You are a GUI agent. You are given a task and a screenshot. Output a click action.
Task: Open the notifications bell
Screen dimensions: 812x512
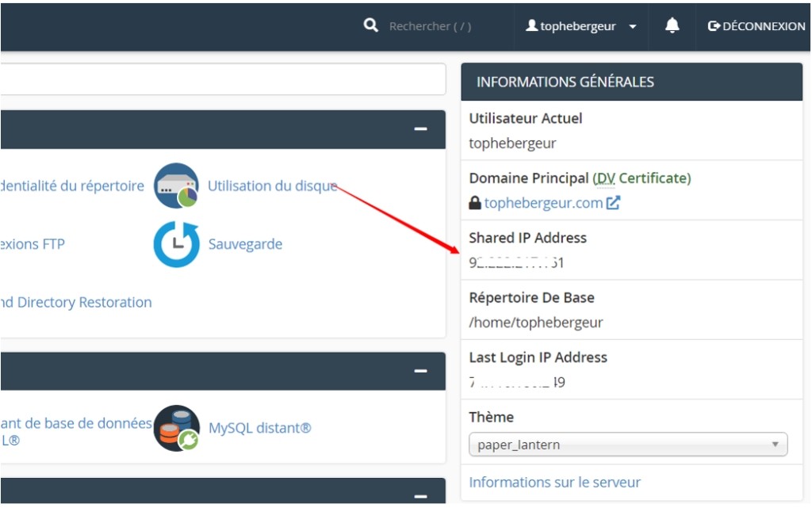[672, 25]
